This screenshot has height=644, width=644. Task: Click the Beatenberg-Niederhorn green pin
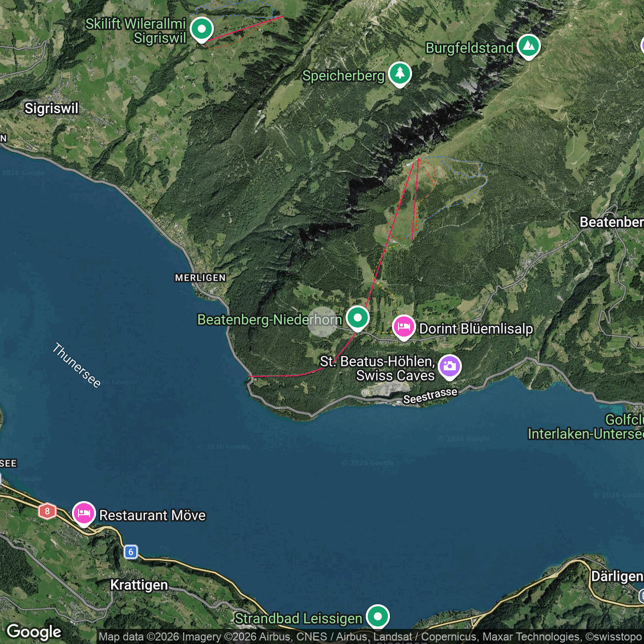click(358, 318)
